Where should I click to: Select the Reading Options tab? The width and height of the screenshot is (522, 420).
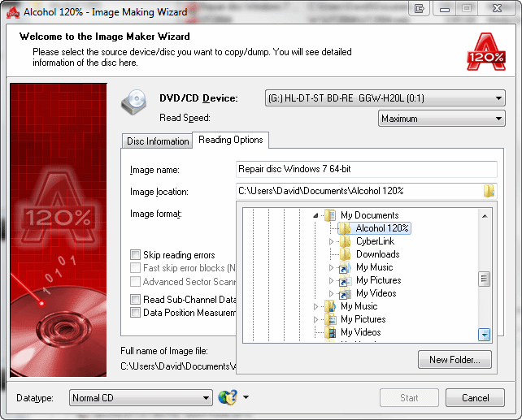pos(231,140)
